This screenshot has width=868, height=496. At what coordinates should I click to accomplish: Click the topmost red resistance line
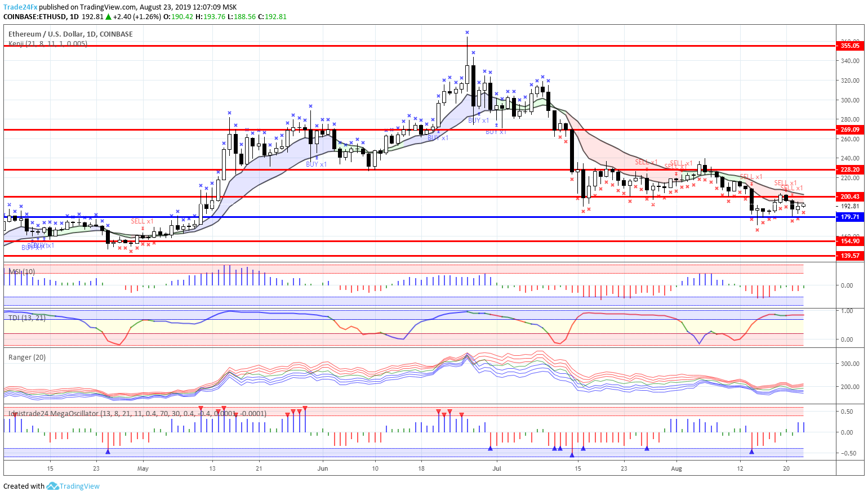(x=419, y=46)
